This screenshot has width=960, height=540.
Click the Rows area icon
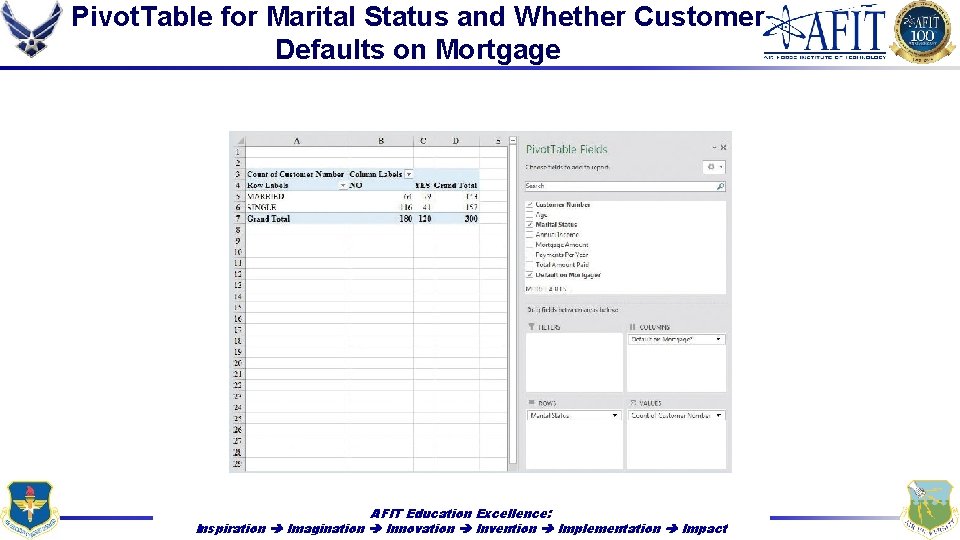coord(531,403)
